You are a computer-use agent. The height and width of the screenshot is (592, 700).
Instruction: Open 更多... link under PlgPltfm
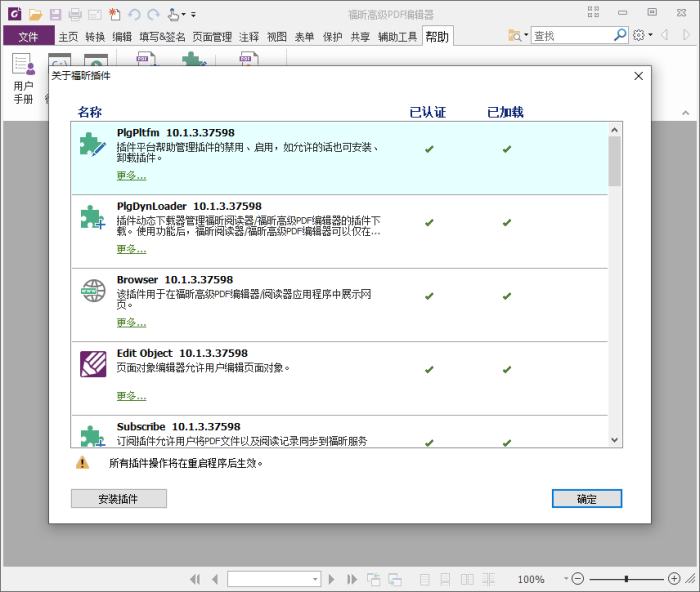click(x=131, y=176)
